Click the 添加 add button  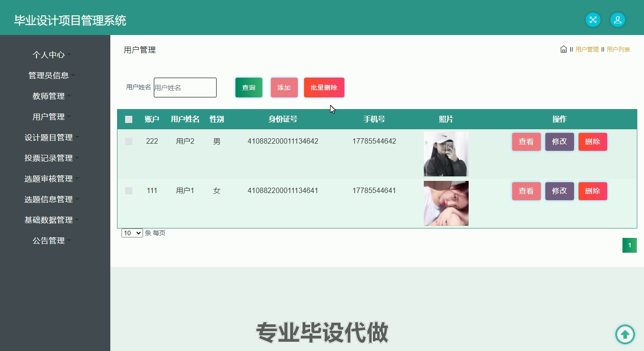pyautogui.click(x=284, y=88)
